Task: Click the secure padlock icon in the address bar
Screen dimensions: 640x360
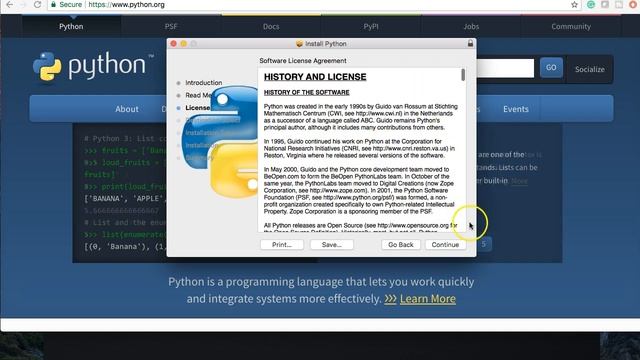Action: pyautogui.click(x=53, y=4)
